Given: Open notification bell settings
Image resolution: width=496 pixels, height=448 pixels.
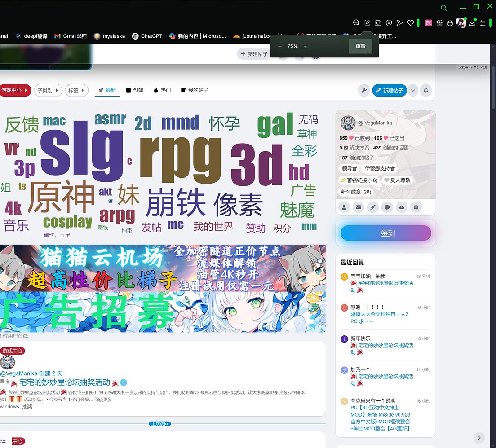Looking at the screenshot, I should [426, 90].
